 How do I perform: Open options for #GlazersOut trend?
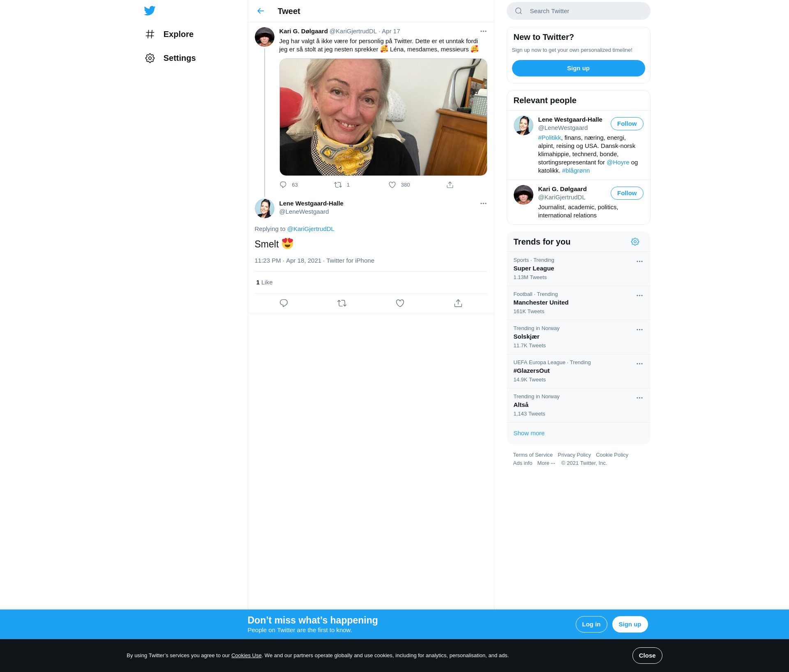tap(639, 364)
